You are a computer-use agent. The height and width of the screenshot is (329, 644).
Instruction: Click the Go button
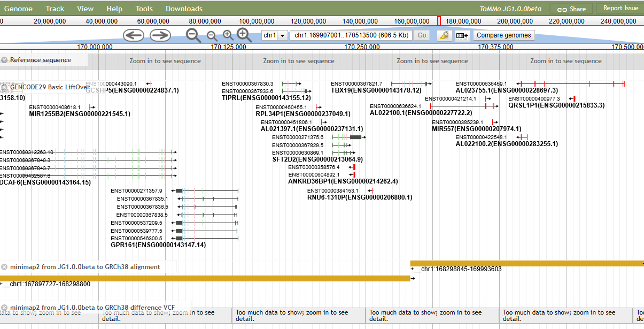(x=422, y=35)
